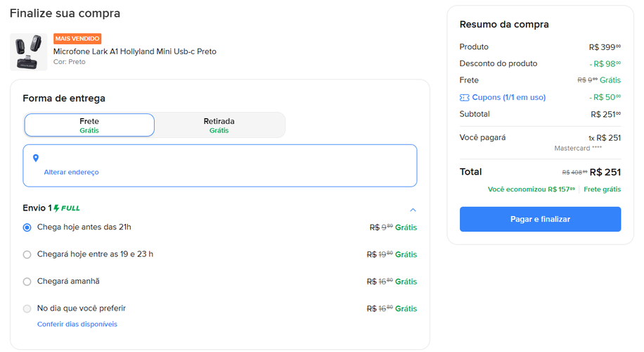Select 'No dia que você preferir' option
The height and width of the screenshot is (352, 644).
coord(27,309)
